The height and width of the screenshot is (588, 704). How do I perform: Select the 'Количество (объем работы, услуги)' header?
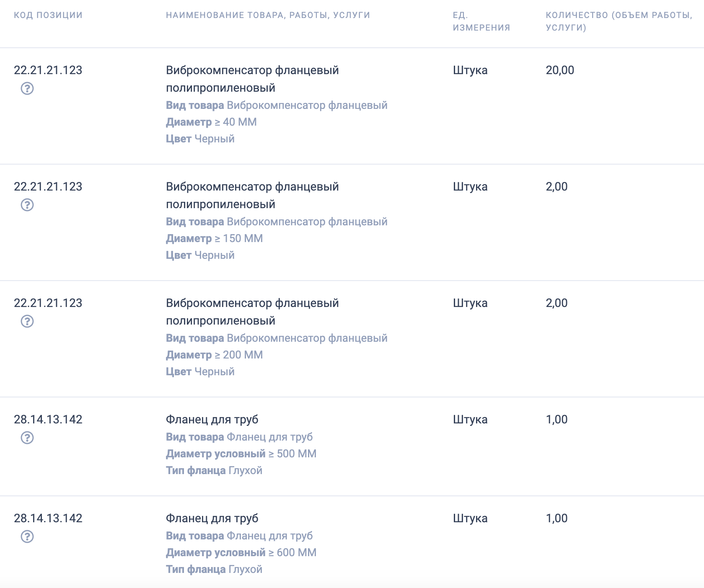pos(619,21)
